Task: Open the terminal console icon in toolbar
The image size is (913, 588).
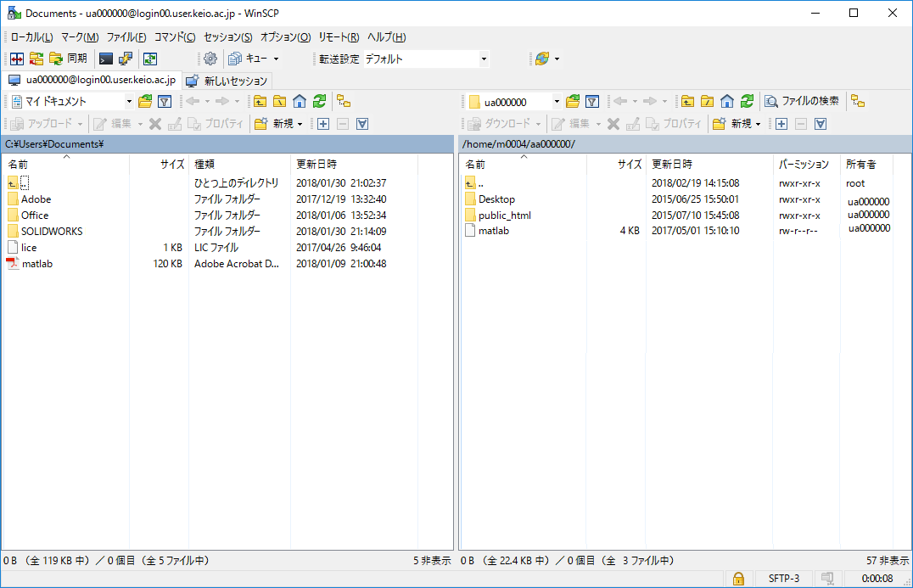Action: click(106, 59)
